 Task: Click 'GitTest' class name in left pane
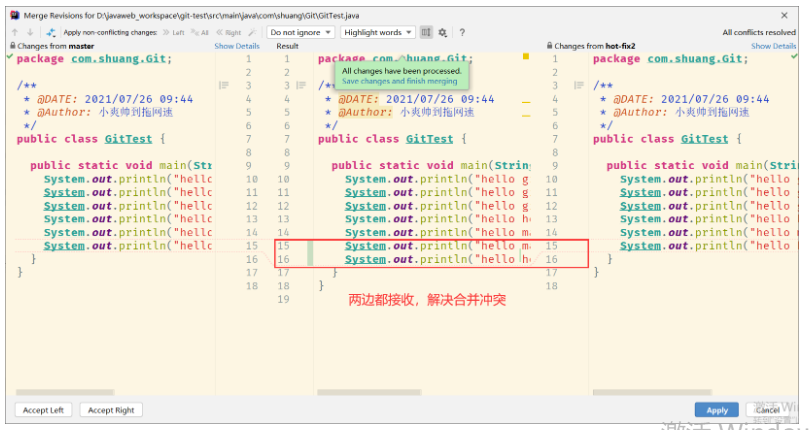pos(128,139)
